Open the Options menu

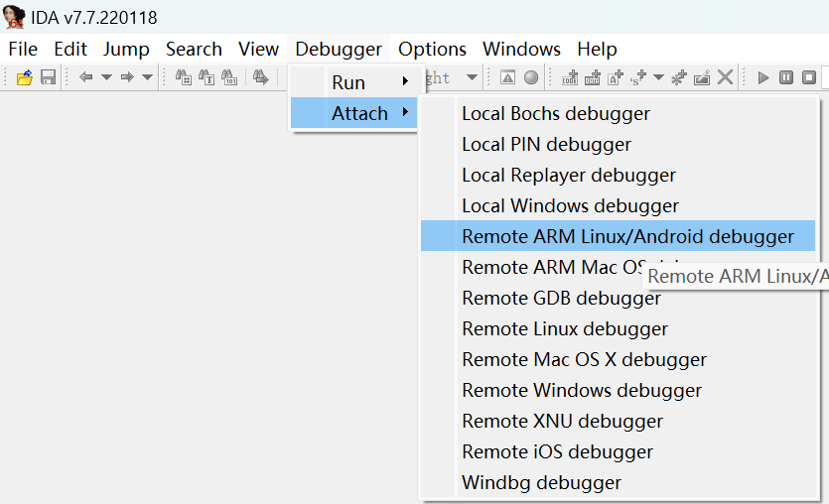pos(432,49)
